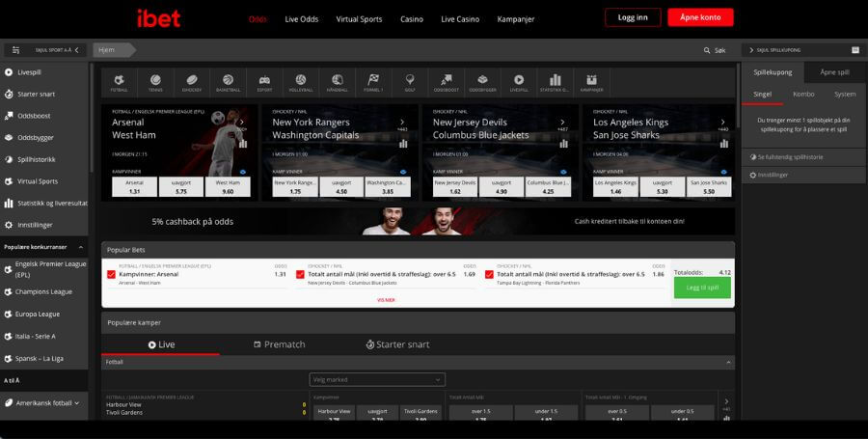The height and width of the screenshot is (439, 868).
Task: Click the main content vertical scrollbar
Action: [x=738, y=95]
